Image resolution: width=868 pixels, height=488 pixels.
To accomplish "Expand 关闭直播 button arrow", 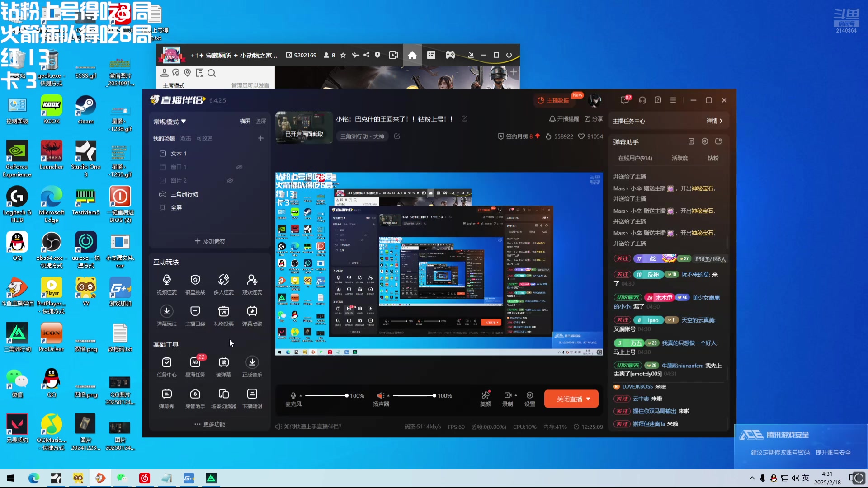I will tap(588, 399).
